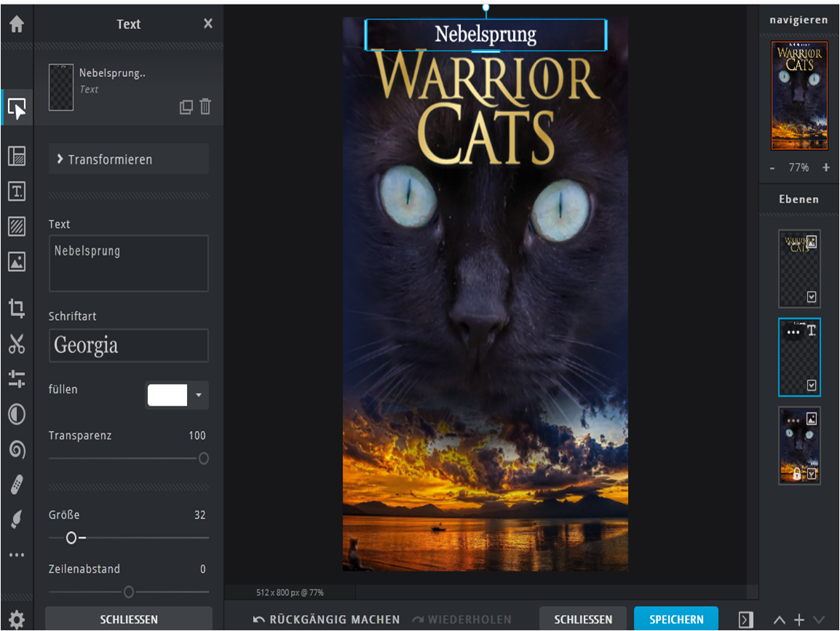Click SCHLIESSEN in the bottom bar
The height and width of the screenshot is (631, 840).
click(583, 619)
